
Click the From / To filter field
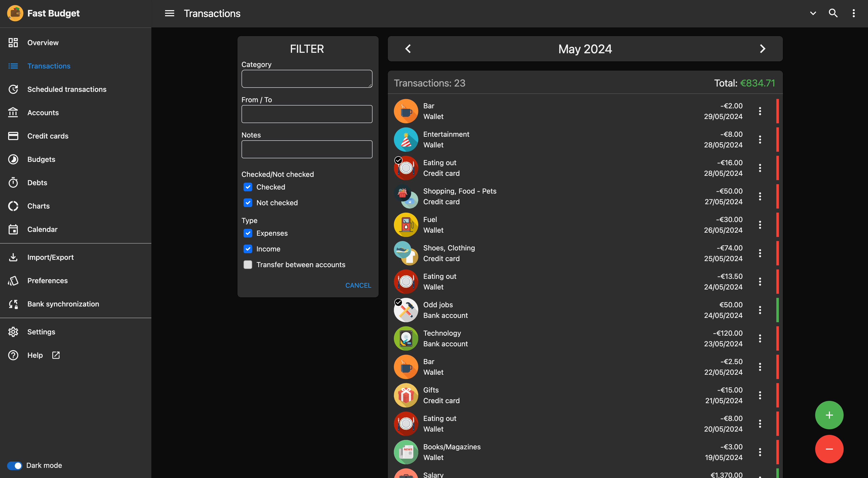(x=307, y=114)
